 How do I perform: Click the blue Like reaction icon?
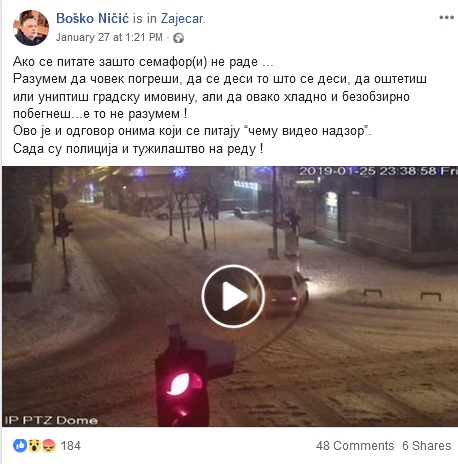coord(20,445)
